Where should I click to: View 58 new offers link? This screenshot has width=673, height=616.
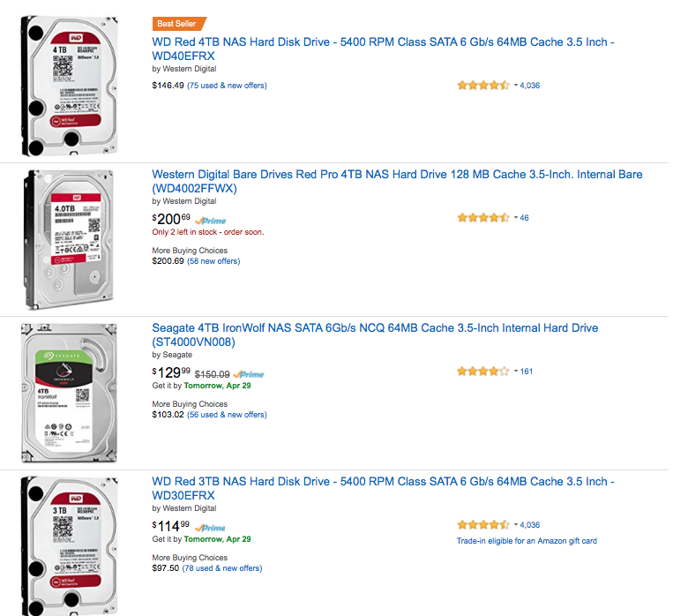click(213, 261)
